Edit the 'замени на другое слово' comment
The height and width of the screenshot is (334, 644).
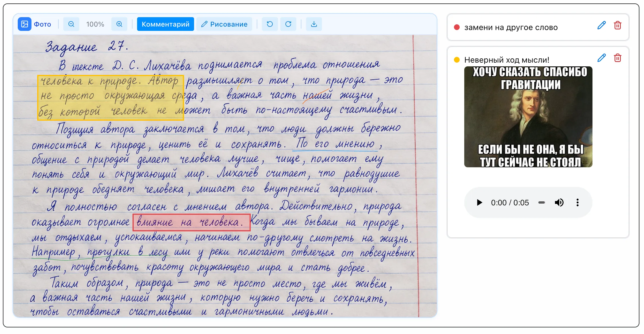pyautogui.click(x=602, y=25)
